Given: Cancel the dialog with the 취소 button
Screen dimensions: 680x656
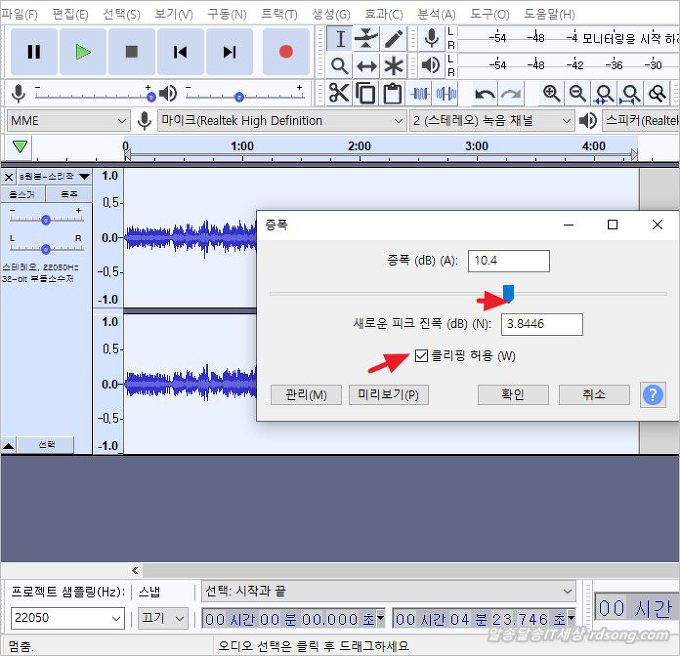Looking at the screenshot, I should click(x=594, y=395).
